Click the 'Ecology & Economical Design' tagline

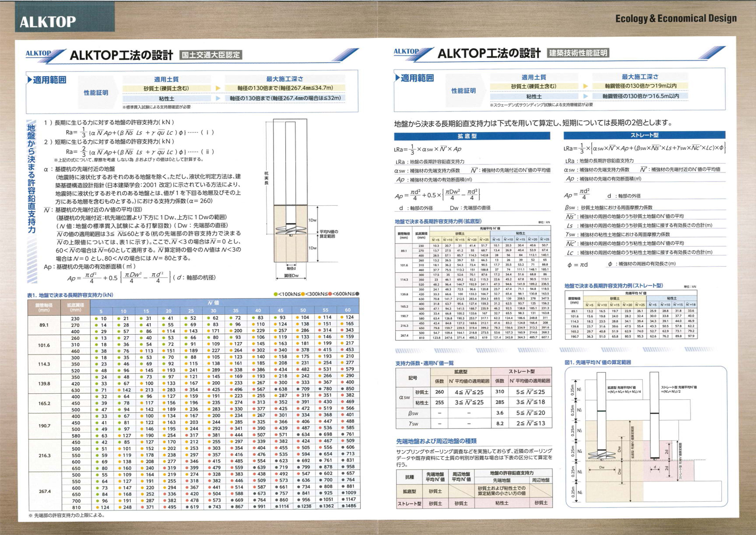coord(676,19)
